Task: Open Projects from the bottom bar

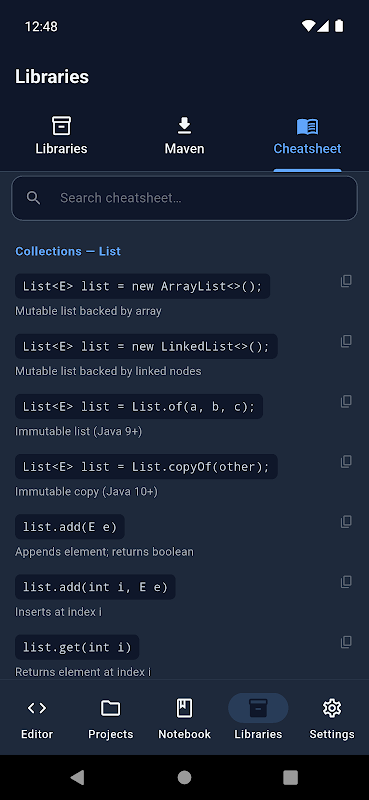Action: [111, 719]
